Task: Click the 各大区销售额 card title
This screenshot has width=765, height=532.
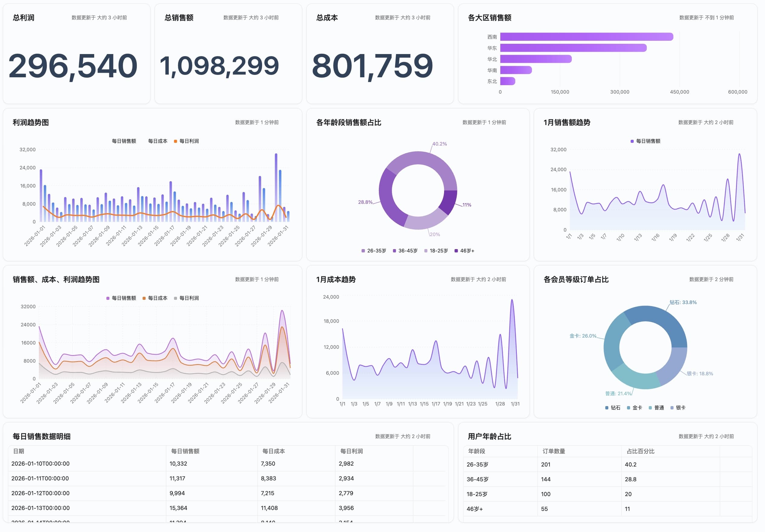Action: coord(489,18)
